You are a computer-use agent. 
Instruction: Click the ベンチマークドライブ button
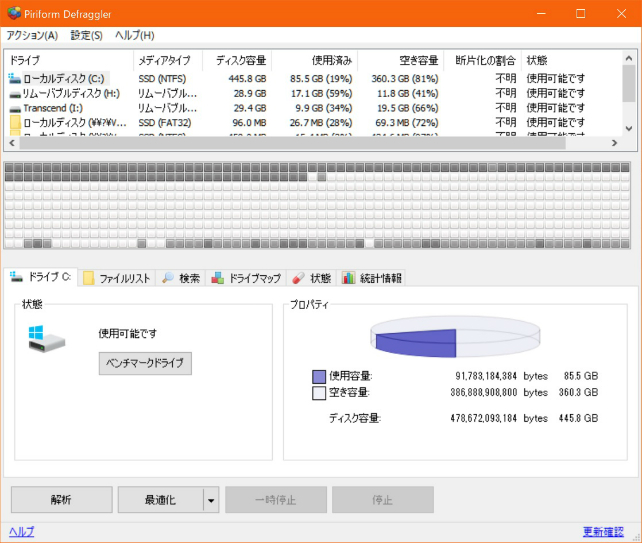coord(145,363)
